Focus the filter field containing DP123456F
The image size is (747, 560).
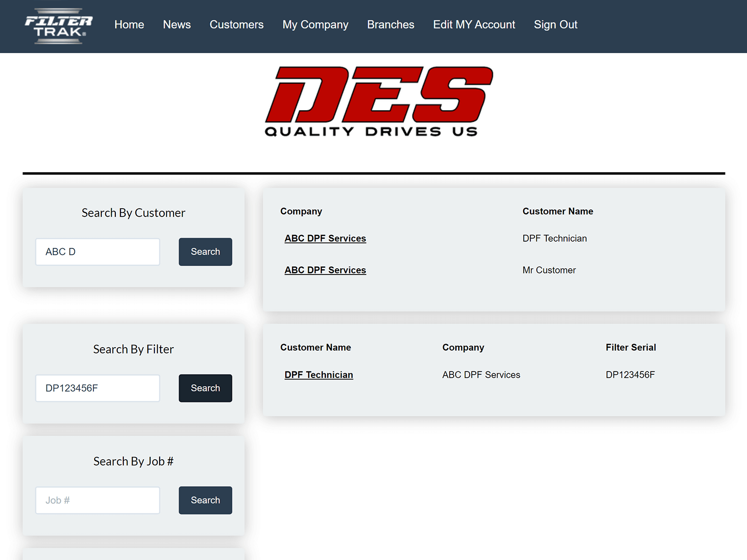[x=98, y=388]
